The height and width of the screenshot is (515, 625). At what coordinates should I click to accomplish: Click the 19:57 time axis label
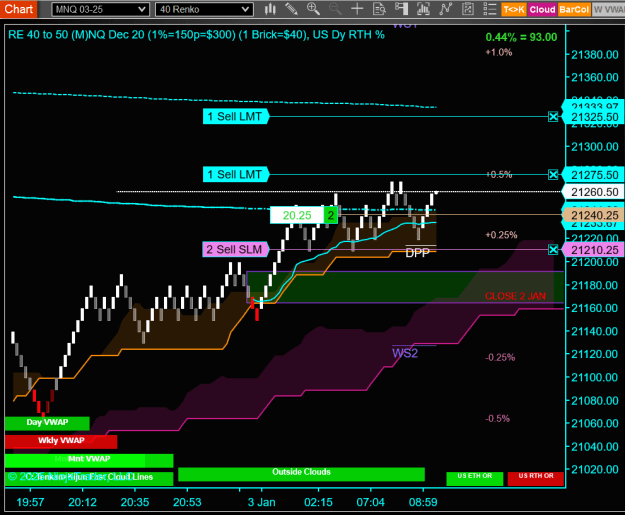coord(30,502)
